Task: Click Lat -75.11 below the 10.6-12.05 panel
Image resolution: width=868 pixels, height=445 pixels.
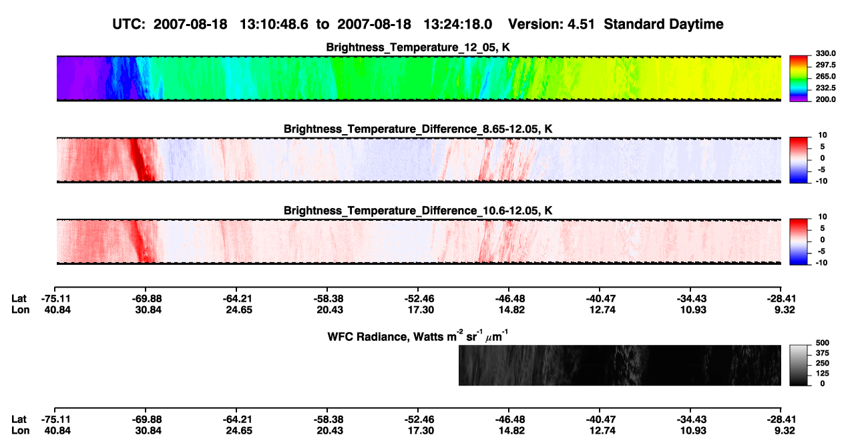Action: [x=56, y=299]
